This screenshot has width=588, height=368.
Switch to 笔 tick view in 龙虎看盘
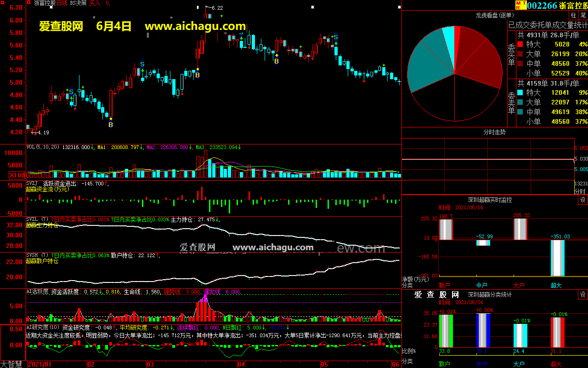coord(583,15)
